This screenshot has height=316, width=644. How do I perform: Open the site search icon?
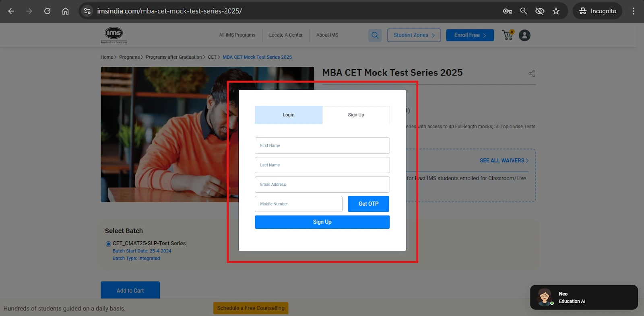[375, 35]
